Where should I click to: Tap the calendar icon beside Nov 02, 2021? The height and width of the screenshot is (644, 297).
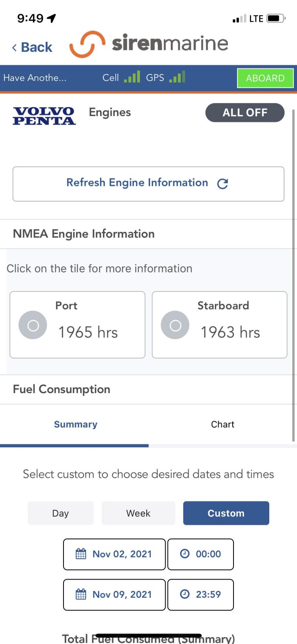(81, 554)
